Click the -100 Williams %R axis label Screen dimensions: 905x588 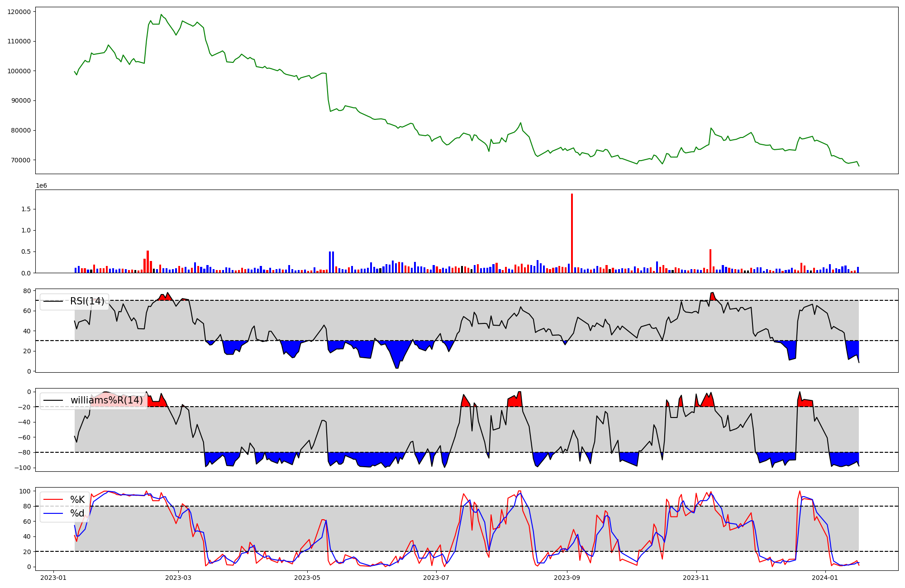tap(23, 468)
